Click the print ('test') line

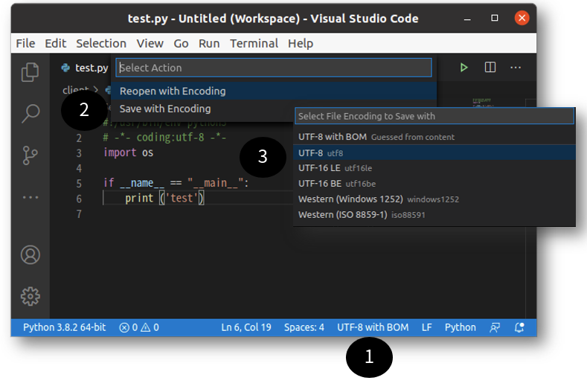tap(164, 198)
